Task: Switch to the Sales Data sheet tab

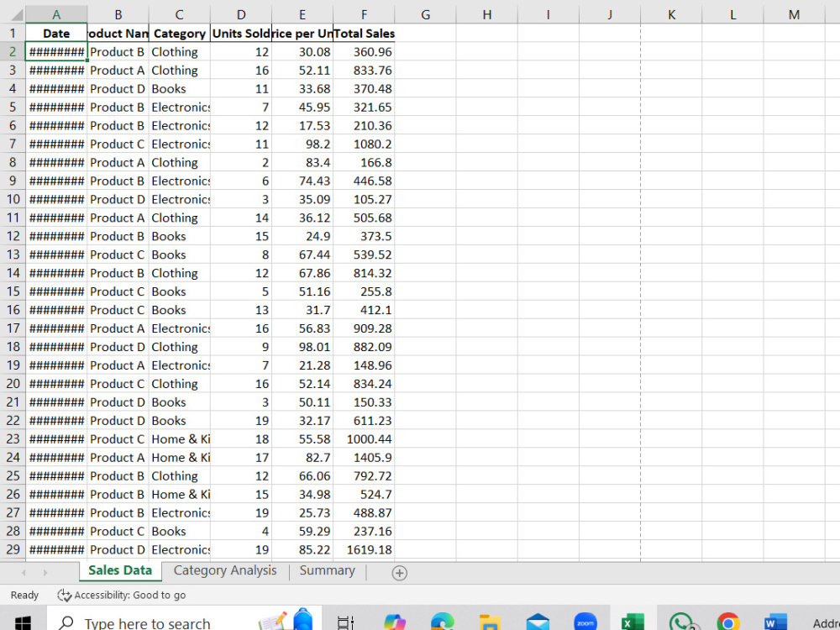Action: click(120, 570)
